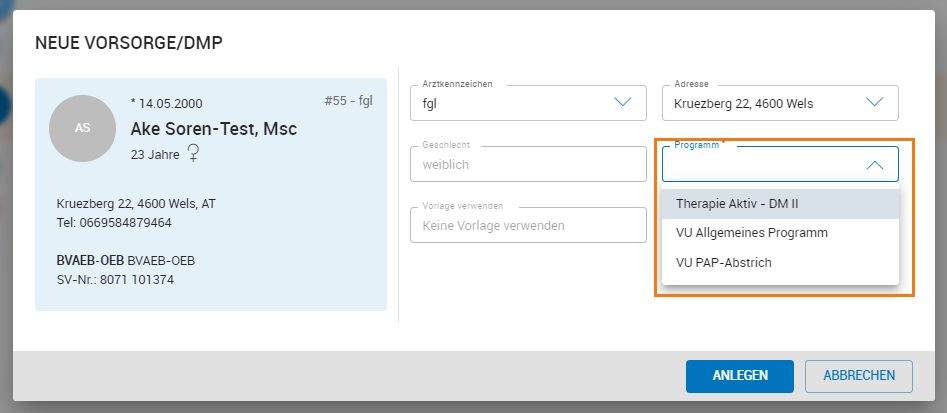Click address Kruezberg 22, 4600 Wels, AT
The image size is (947, 413).
pos(136,203)
